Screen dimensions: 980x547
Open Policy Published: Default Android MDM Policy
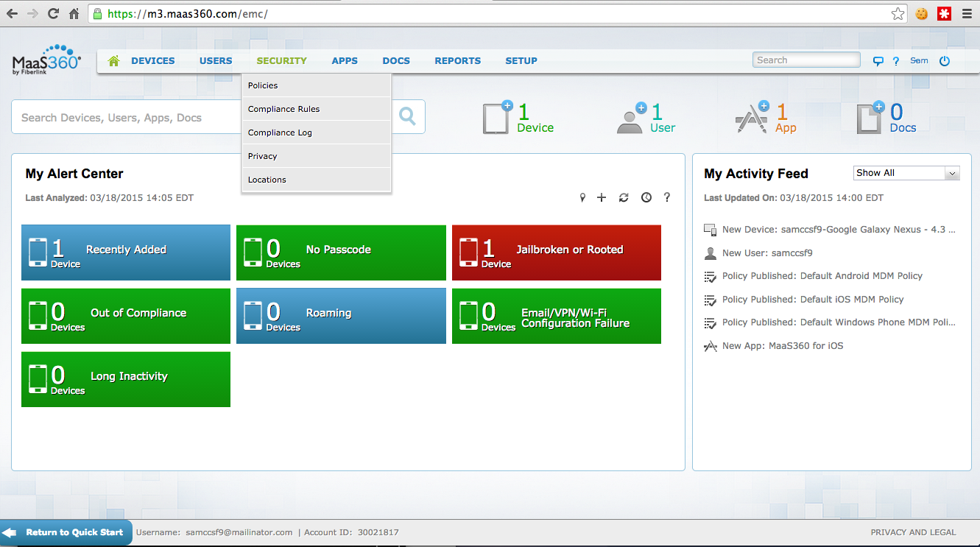pos(822,276)
